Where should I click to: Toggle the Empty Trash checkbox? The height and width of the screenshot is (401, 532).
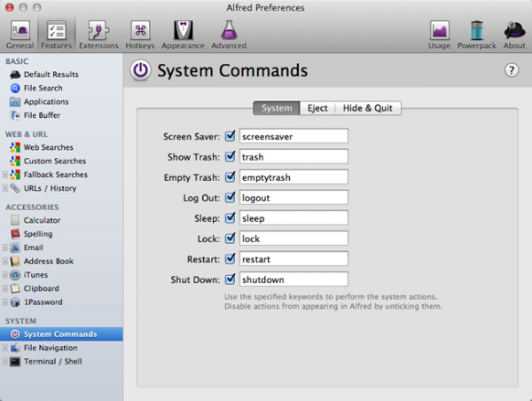point(231,177)
